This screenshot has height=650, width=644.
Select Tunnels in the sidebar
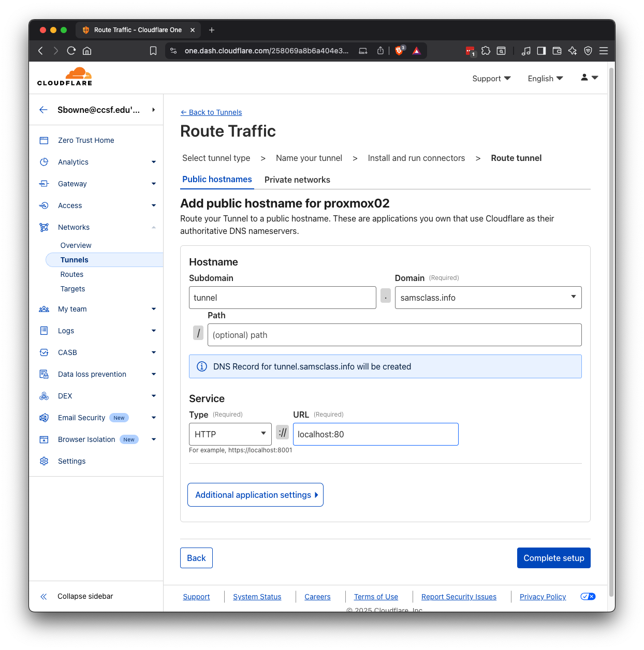[104, 260]
